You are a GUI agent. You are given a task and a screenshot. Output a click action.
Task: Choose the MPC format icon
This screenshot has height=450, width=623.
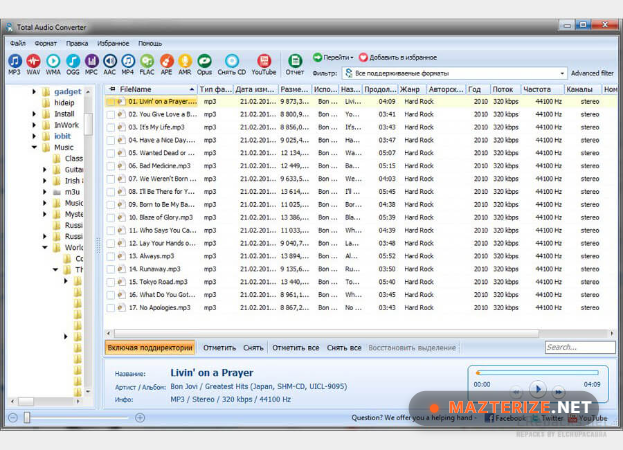pyautogui.click(x=91, y=64)
